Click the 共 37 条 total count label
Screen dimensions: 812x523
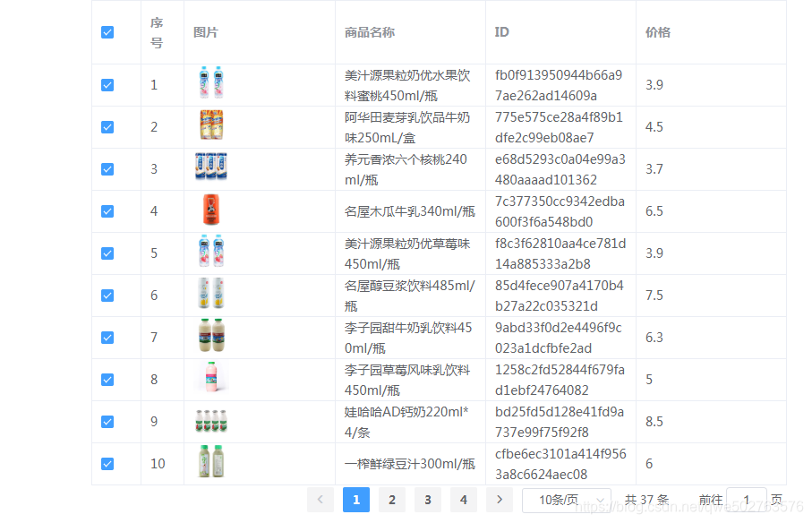tap(646, 501)
